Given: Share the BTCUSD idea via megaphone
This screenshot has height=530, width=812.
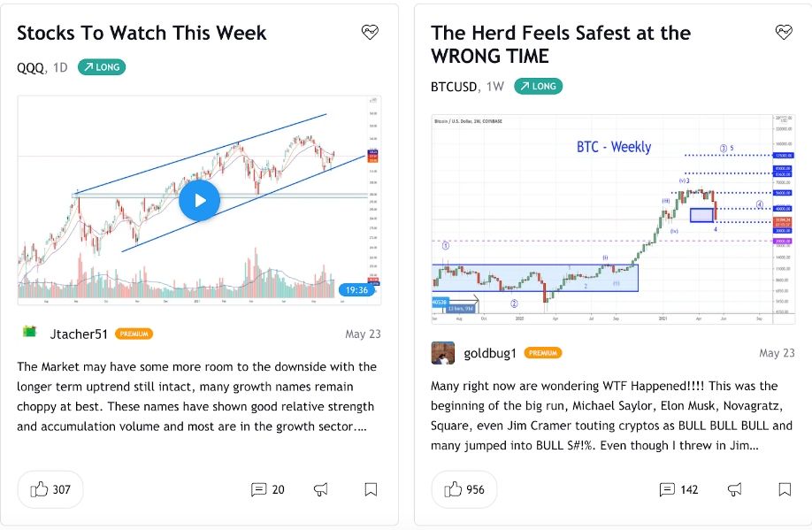Looking at the screenshot, I should click(x=734, y=489).
